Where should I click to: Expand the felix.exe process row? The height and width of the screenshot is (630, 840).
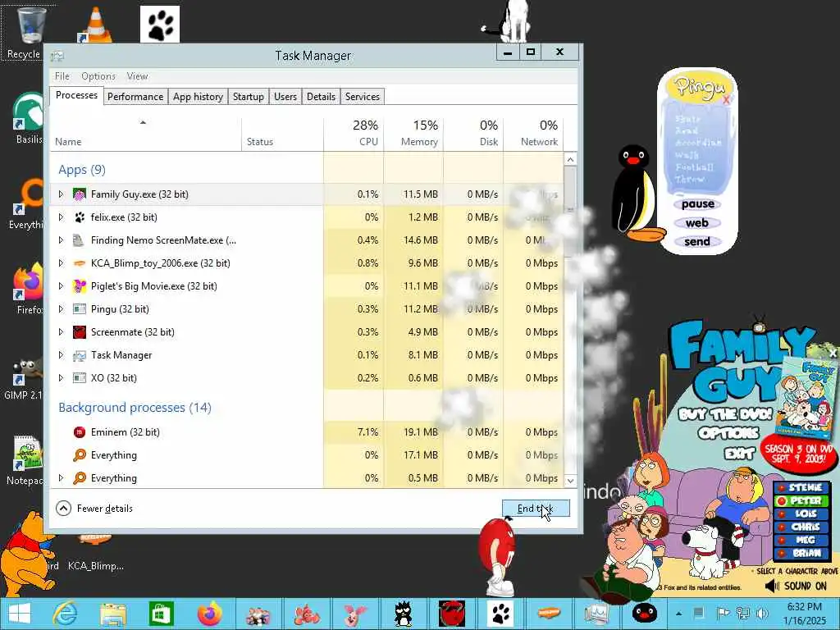click(x=61, y=217)
